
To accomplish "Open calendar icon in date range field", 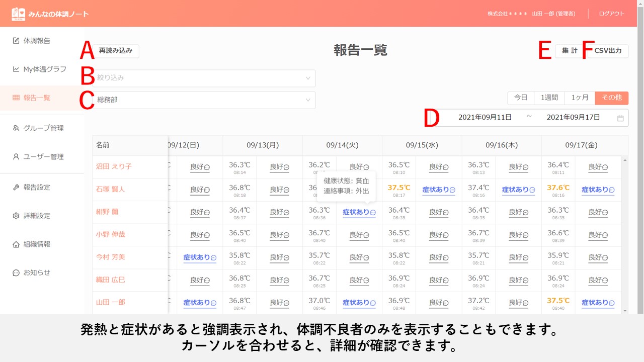I will [x=620, y=118].
